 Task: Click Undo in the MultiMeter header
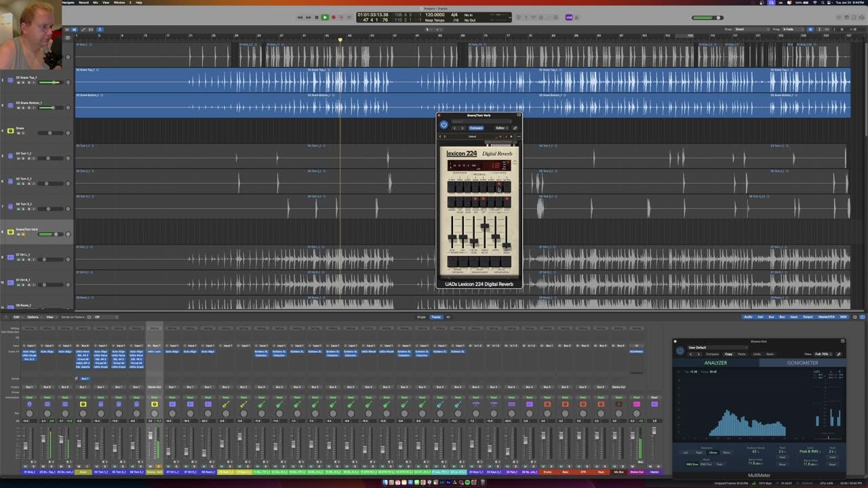click(757, 354)
